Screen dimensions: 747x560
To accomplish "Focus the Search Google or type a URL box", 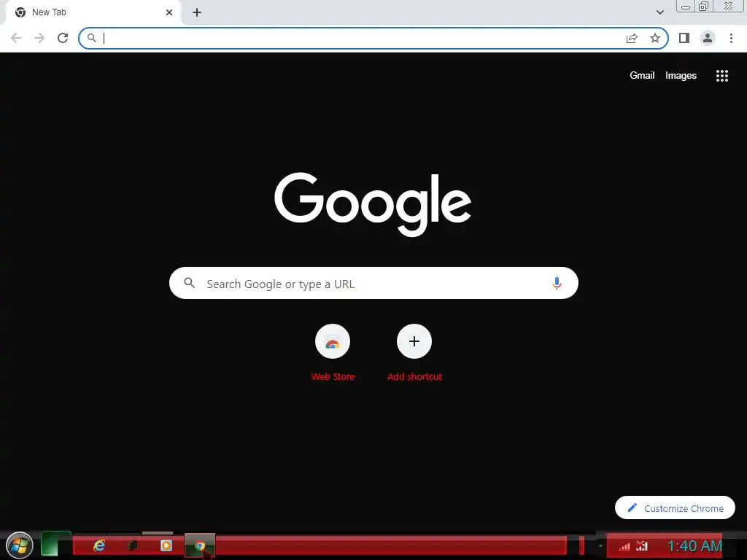I will pyautogui.click(x=373, y=284).
